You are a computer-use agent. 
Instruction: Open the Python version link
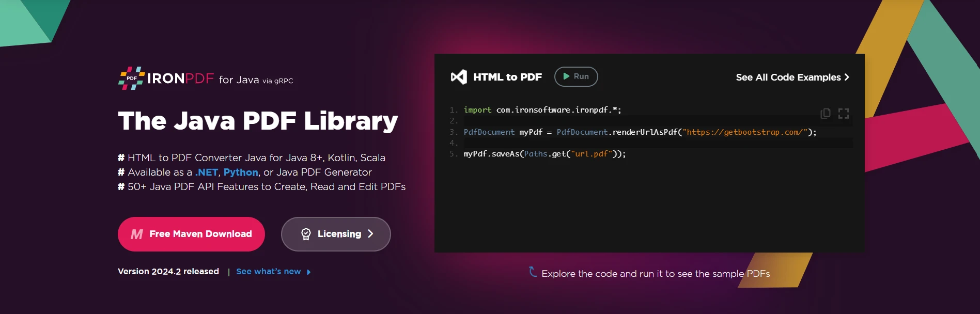pos(241,172)
